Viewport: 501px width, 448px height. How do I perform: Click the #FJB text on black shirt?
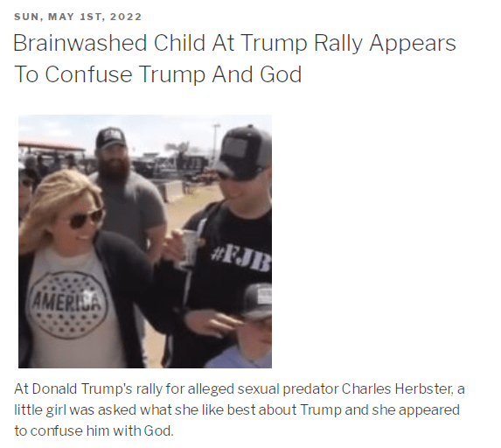point(240,260)
